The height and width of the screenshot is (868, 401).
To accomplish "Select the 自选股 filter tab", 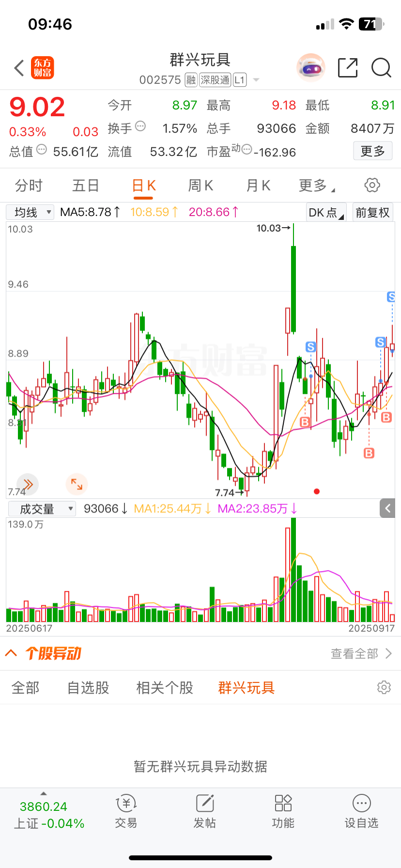I will [x=88, y=687].
